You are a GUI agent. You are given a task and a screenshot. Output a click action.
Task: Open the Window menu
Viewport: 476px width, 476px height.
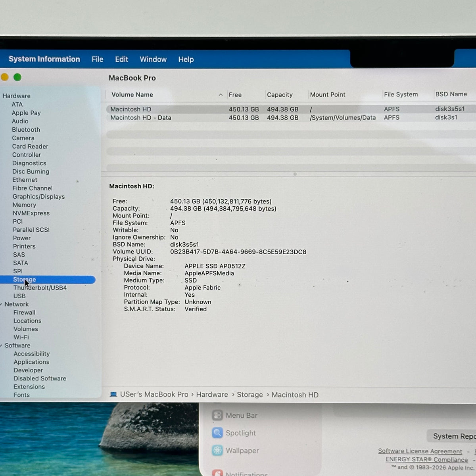(x=153, y=59)
